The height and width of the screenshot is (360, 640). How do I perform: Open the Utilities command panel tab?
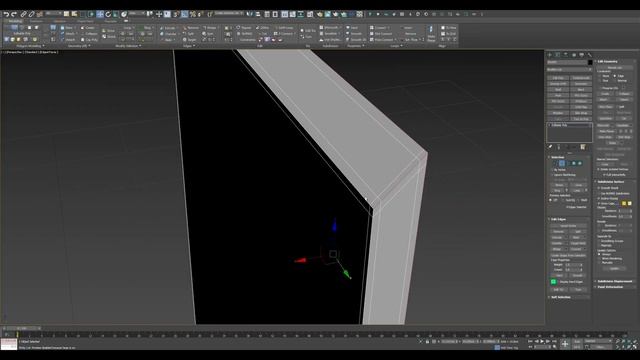(x=590, y=55)
